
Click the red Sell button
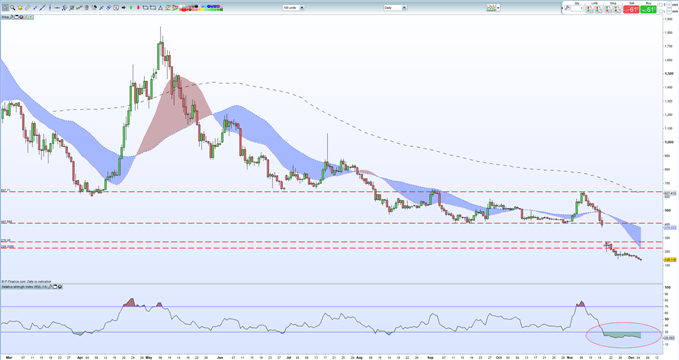click(631, 9)
